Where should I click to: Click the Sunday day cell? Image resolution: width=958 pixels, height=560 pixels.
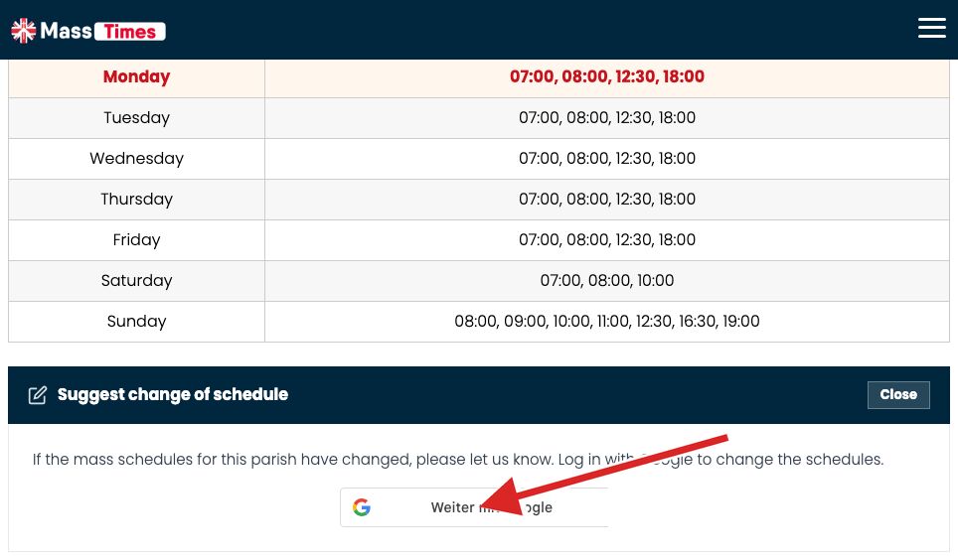pos(136,322)
